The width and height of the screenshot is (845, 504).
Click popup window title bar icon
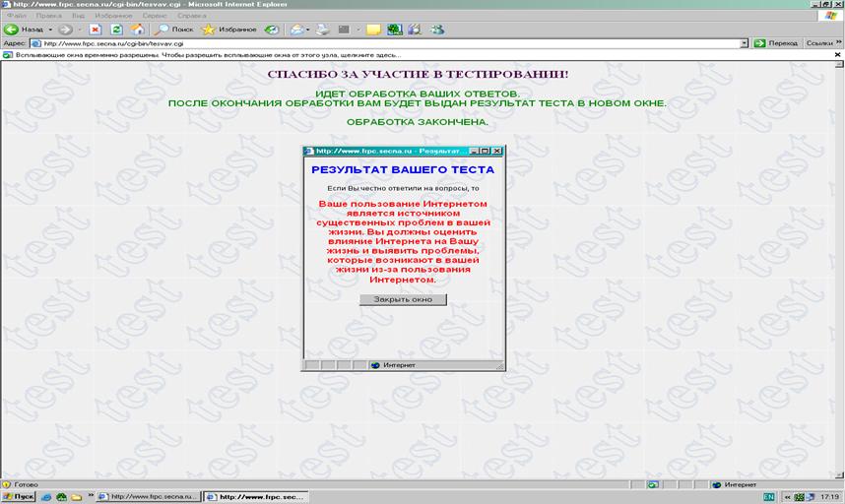pyautogui.click(x=309, y=152)
